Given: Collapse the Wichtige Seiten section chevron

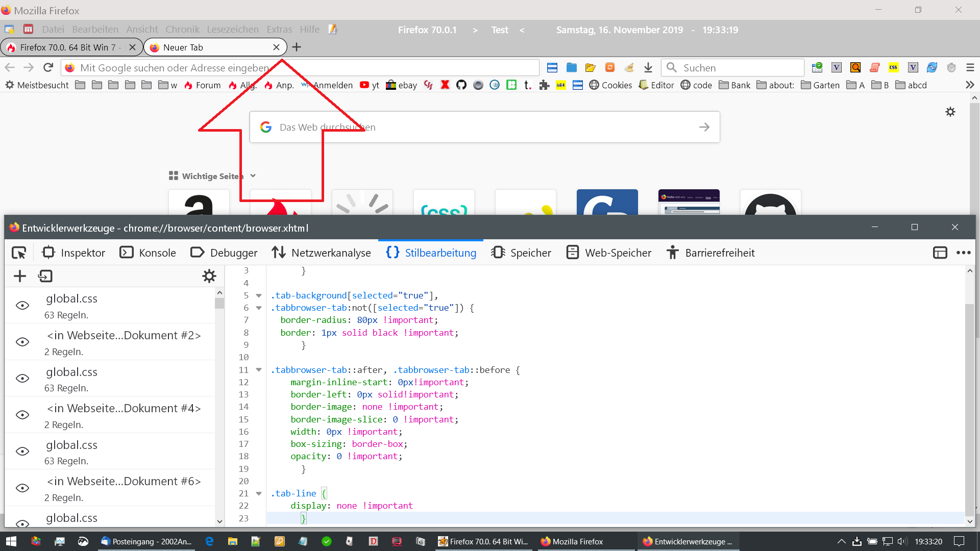Looking at the screenshot, I should 253,176.
